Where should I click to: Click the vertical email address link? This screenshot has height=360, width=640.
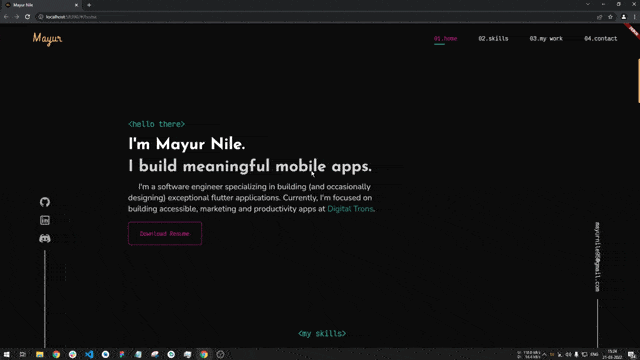[597, 257]
